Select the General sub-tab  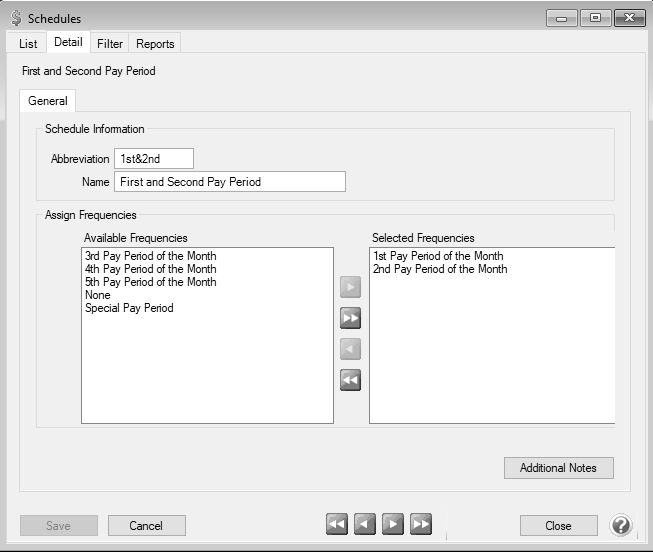point(47,101)
